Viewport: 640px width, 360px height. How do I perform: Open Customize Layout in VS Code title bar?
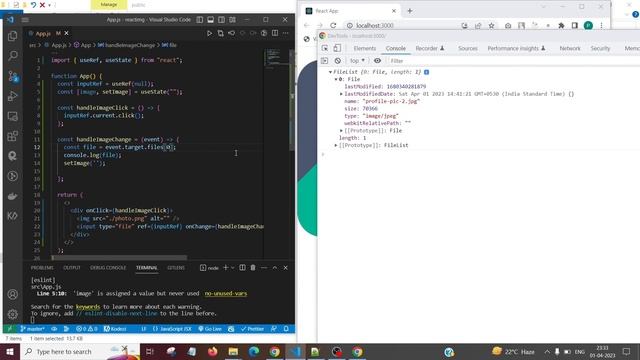(x=232, y=20)
